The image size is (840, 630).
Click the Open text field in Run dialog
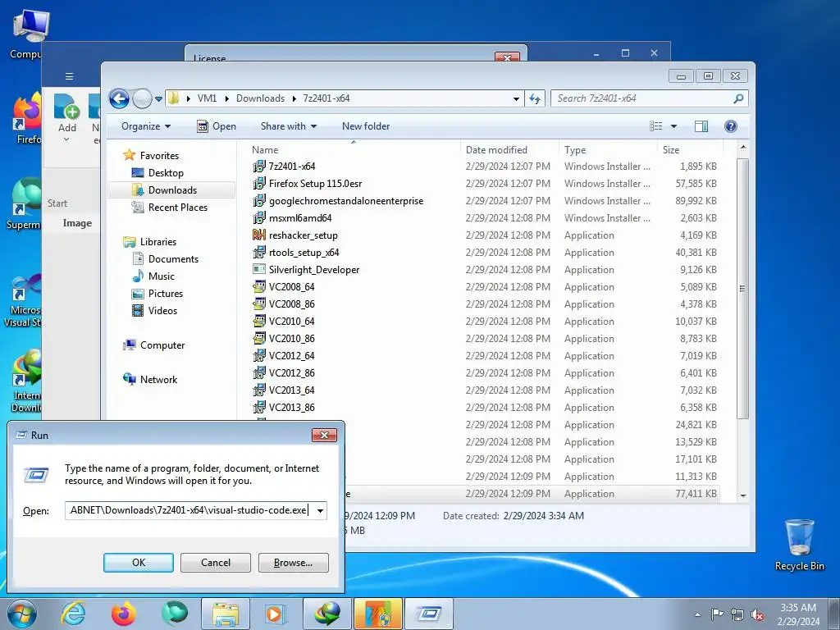pyautogui.click(x=189, y=510)
